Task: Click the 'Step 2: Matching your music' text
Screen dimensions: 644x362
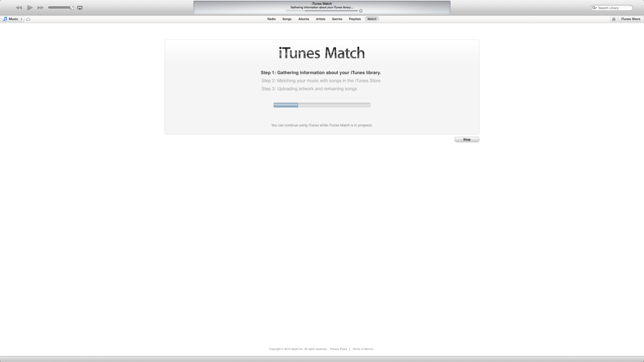Action: pos(322,81)
